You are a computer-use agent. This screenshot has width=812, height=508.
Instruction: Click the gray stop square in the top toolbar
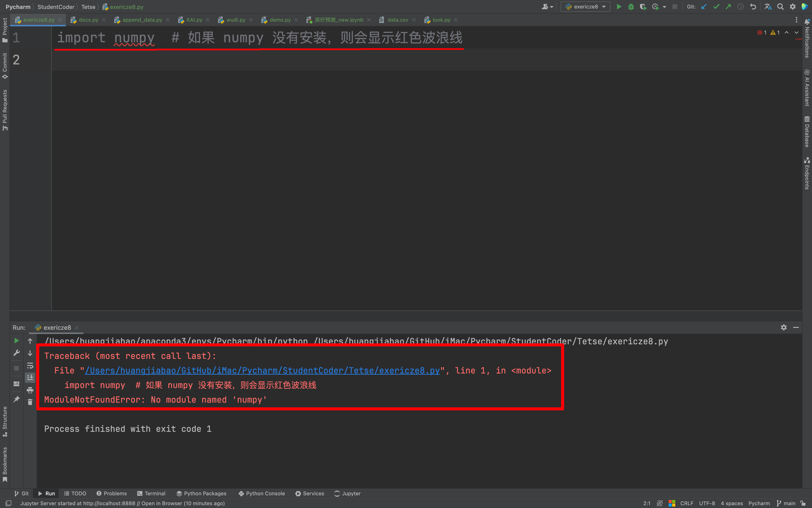point(674,7)
